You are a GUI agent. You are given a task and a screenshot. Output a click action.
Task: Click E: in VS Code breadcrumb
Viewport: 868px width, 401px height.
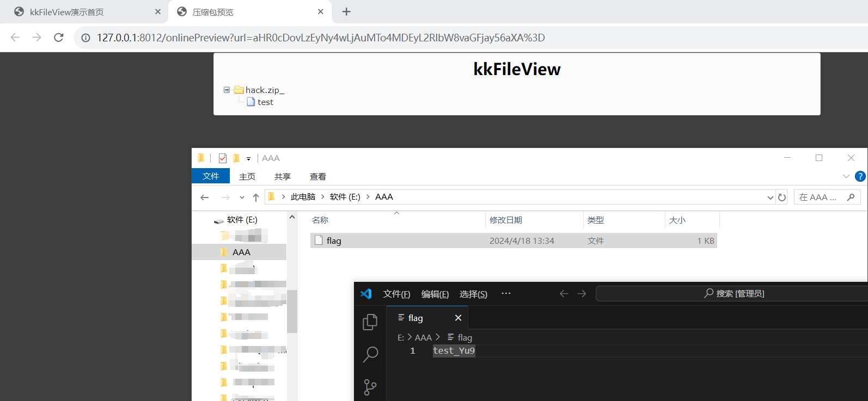click(x=401, y=338)
